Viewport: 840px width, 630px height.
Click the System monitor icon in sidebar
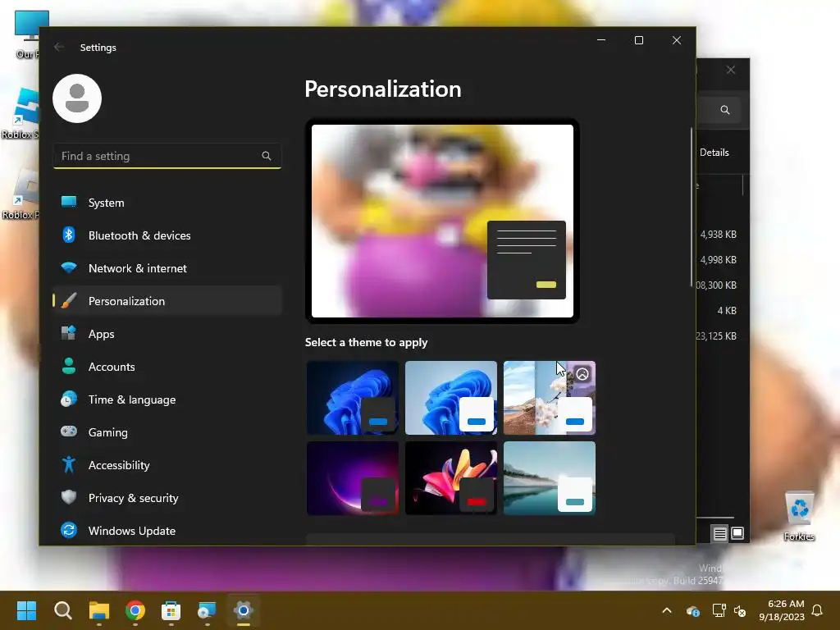point(69,202)
